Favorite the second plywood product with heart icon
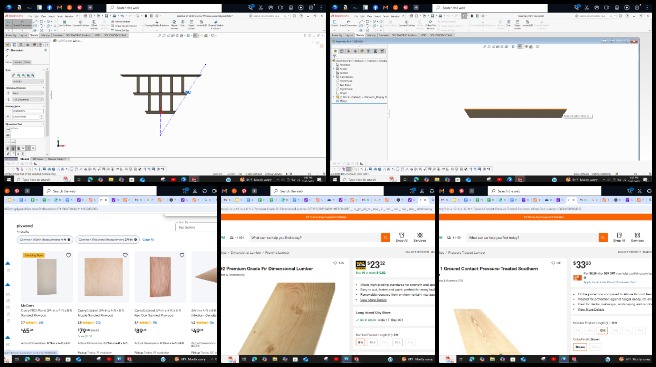 tap(125, 255)
